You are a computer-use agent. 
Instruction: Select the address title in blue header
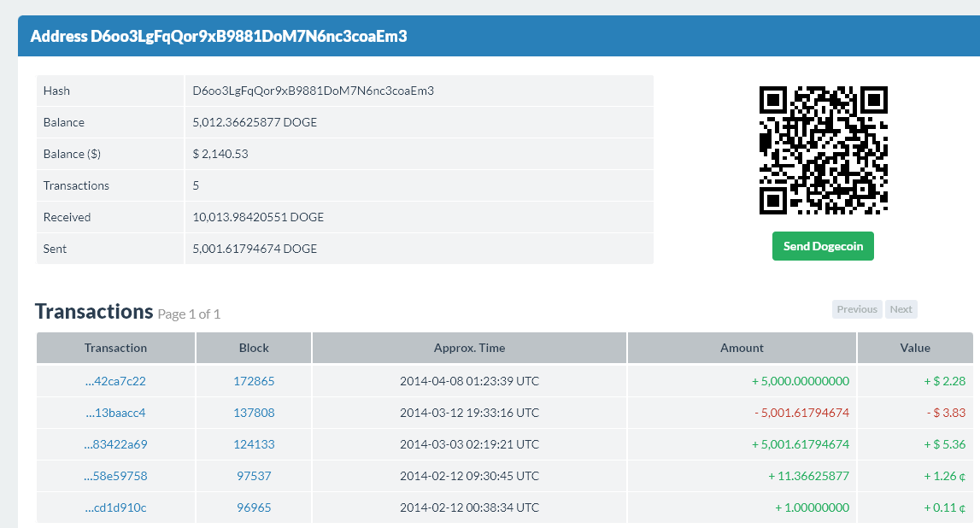click(219, 36)
